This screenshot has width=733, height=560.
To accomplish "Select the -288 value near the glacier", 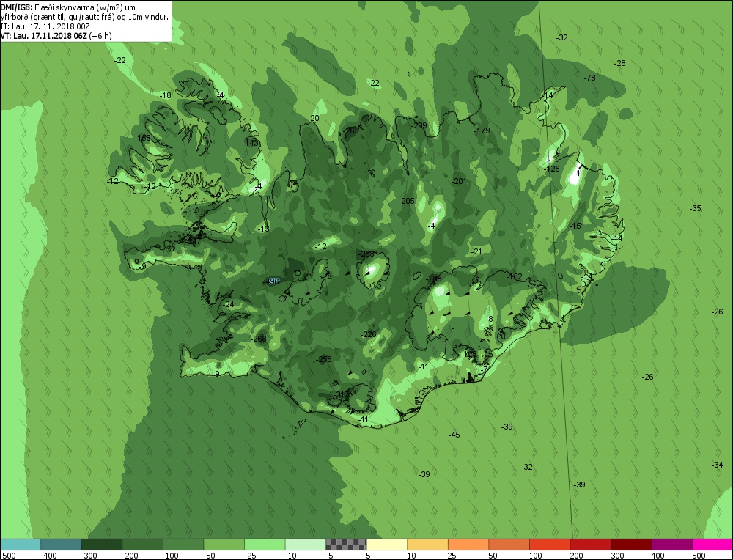I will click(434, 279).
